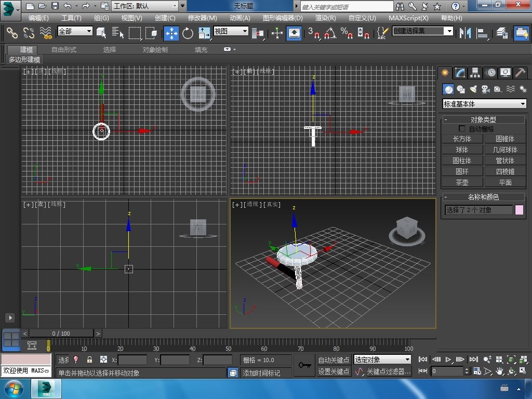This screenshot has width=532, height=399.
Task: Open Windows Start button
Action: pos(13,389)
